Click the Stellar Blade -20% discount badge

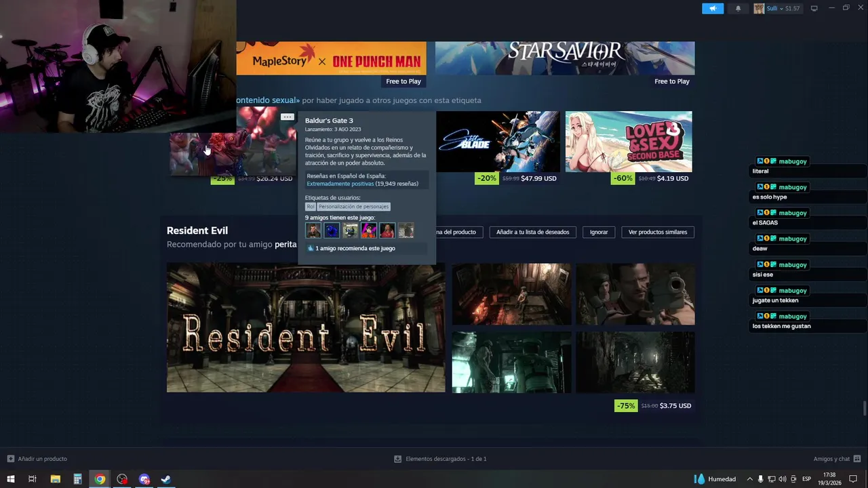click(x=487, y=178)
